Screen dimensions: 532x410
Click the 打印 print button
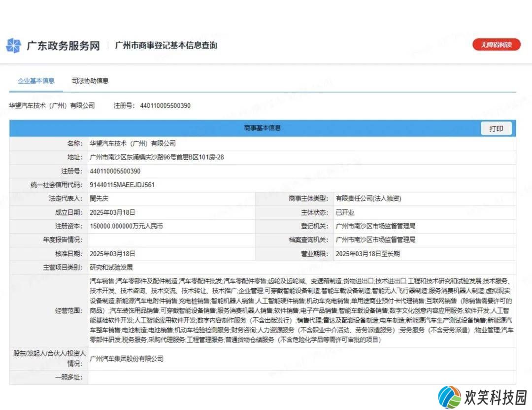[496, 129]
